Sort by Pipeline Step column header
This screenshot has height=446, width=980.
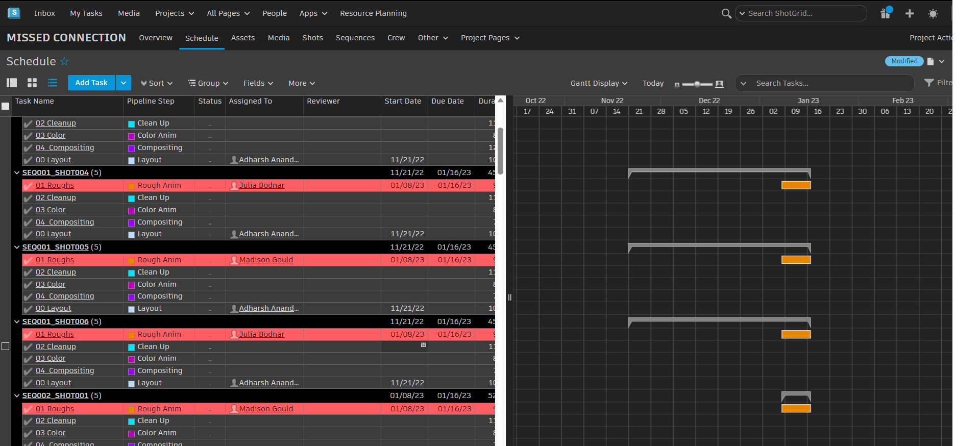click(150, 102)
